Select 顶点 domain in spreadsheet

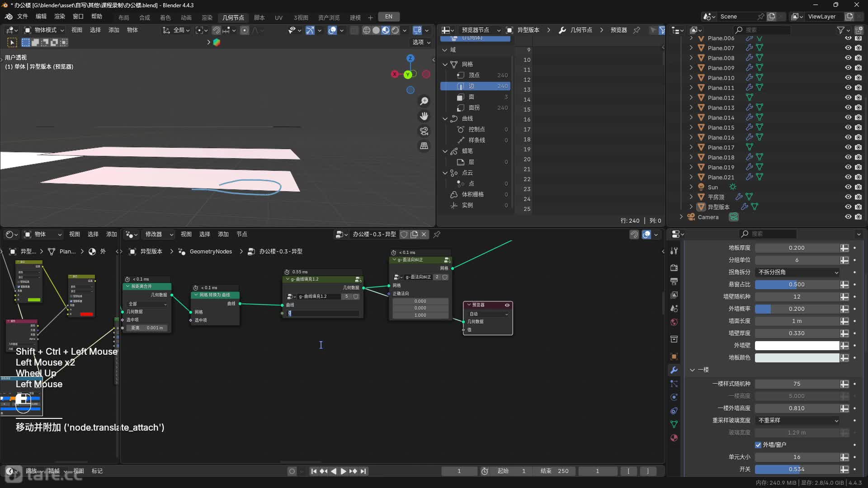476,75
